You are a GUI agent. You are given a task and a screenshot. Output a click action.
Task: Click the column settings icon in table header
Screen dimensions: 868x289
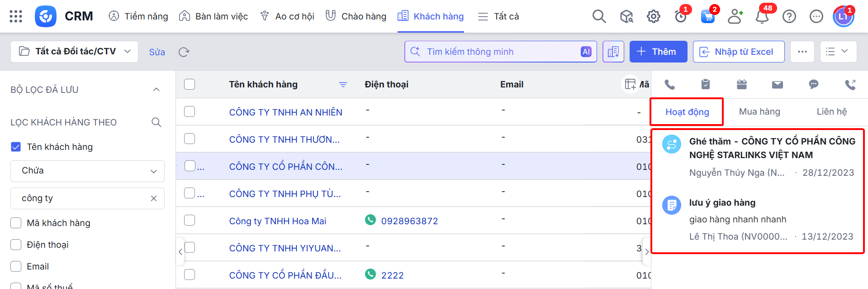pyautogui.click(x=630, y=84)
